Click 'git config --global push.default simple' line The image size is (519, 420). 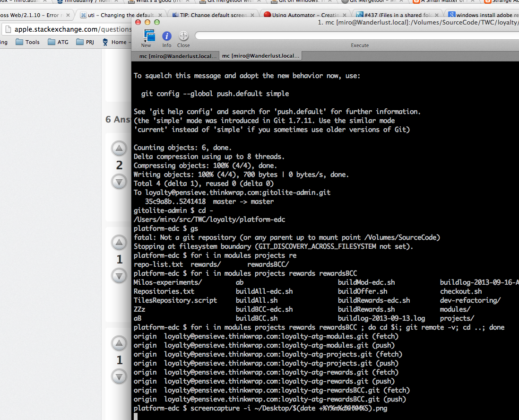pos(215,94)
